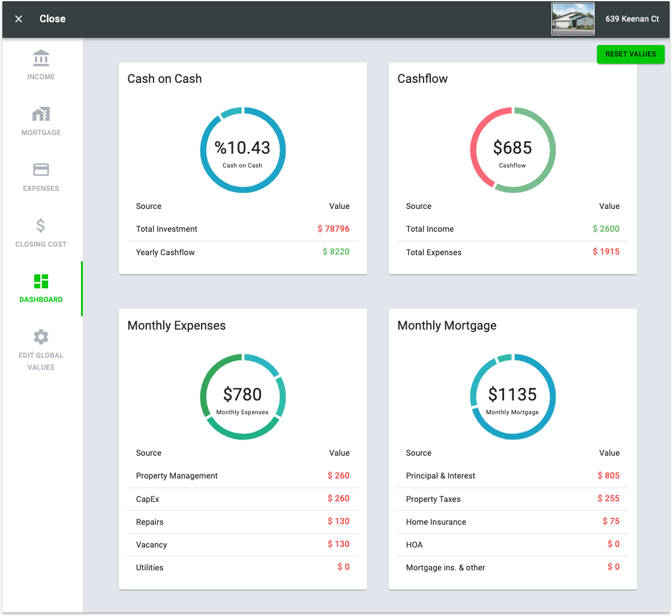Click the HOA $ 0 value
Screen dimensions: 672x616
pos(614,544)
